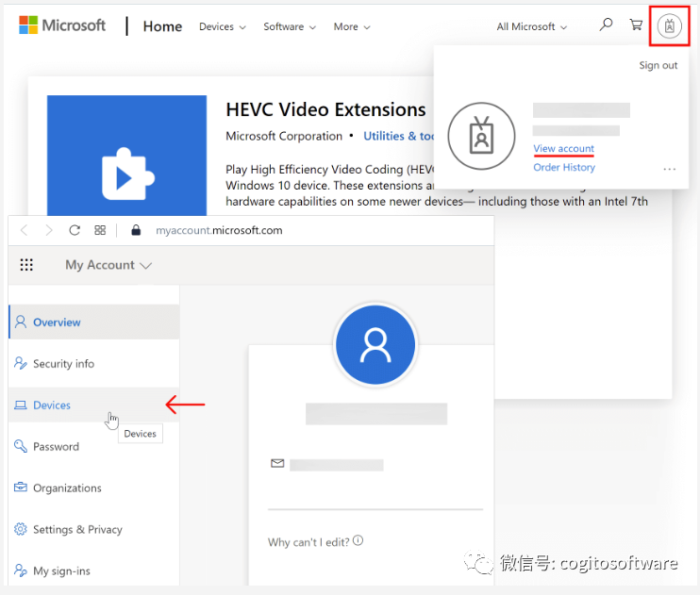Click the HEVC Video Extensions title

[325, 109]
